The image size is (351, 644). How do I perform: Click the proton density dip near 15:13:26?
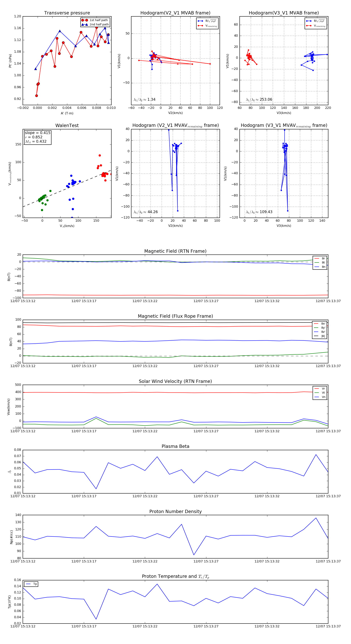click(194, 555)
